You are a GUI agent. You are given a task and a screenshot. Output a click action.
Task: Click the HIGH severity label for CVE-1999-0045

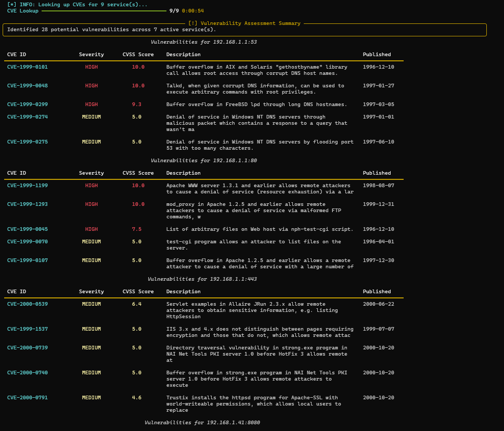pyautogui.click(x=92, y=229)
